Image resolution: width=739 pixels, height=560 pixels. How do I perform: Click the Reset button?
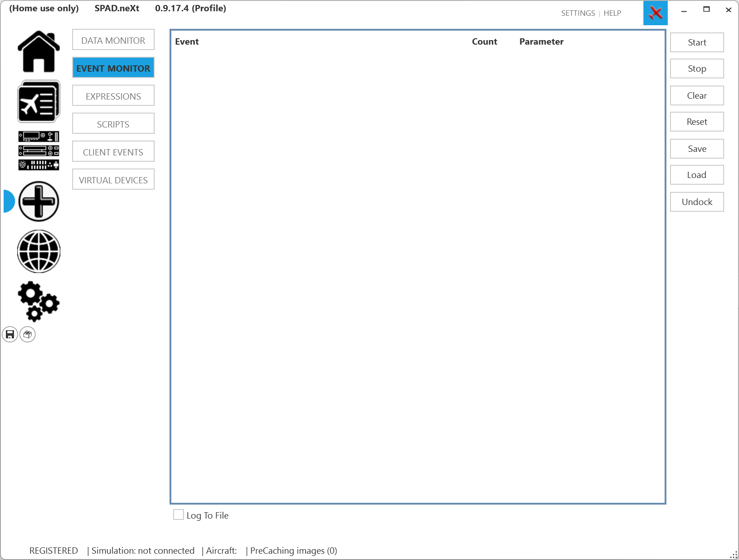697,122
